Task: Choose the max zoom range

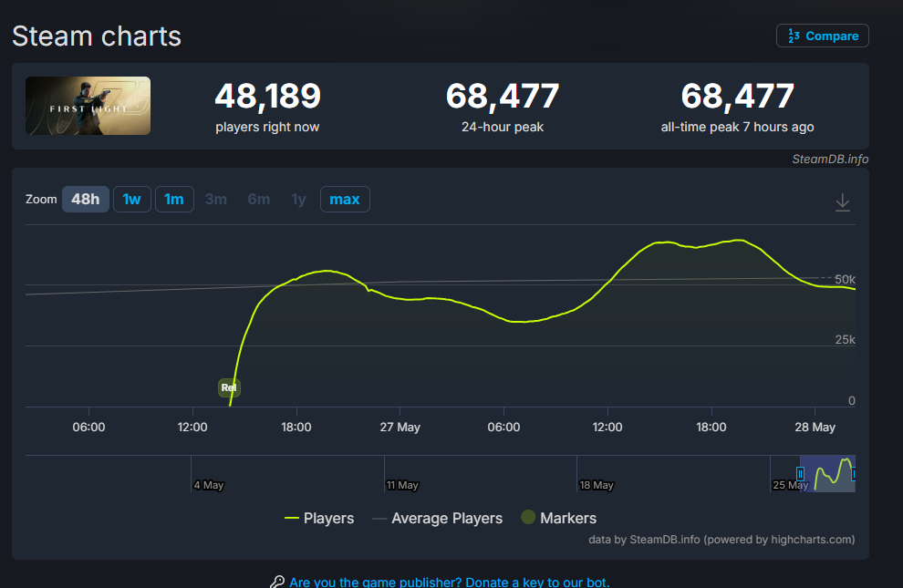Action: 345,199
